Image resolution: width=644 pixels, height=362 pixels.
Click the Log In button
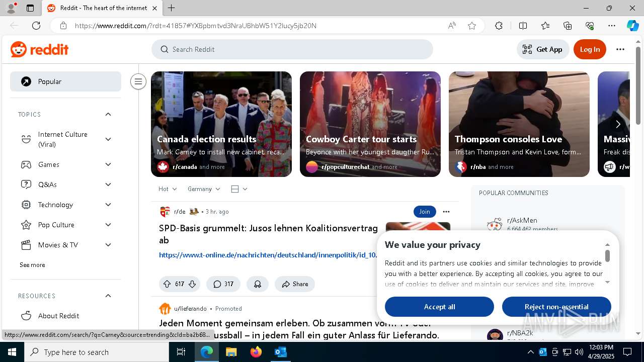coord(590,49)
